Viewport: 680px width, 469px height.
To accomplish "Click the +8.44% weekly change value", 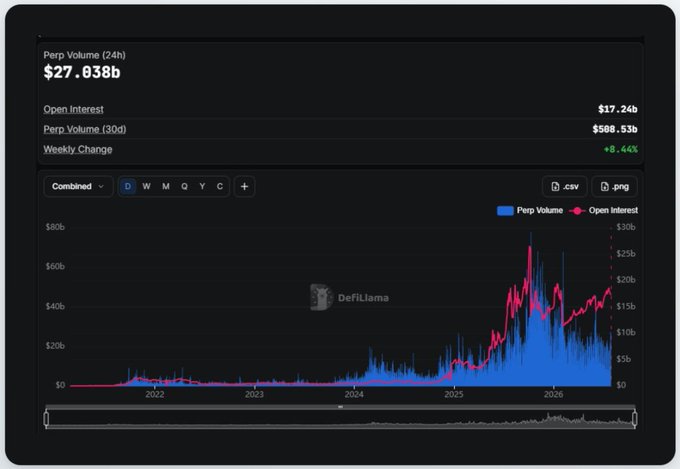I will [x=621, y=149].
